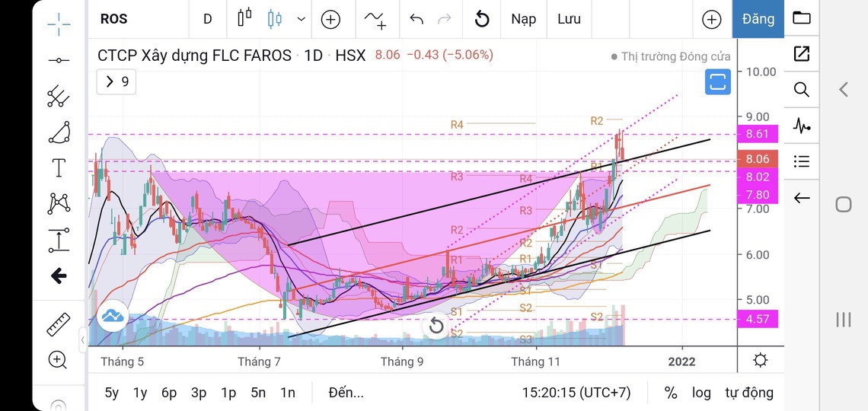Screen dimensions: 868x411
Task: Select the 6p time range
Action: (x=169, y=393)
